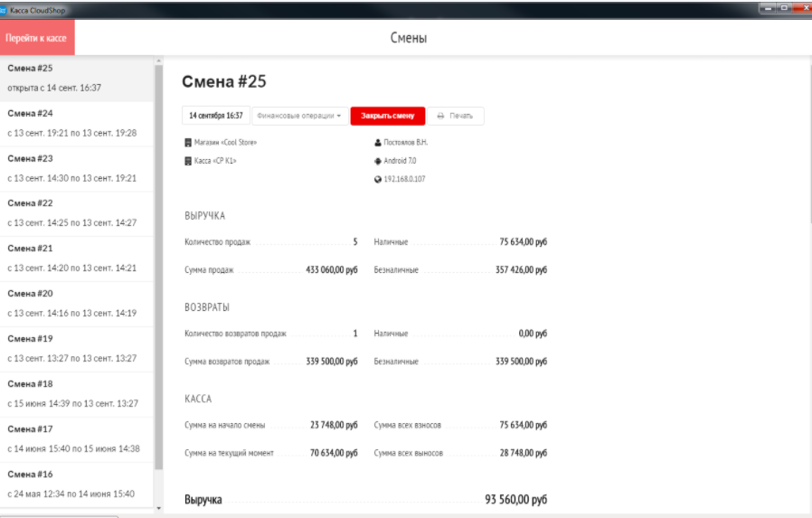Click the store icon beside Магазин «Cool Store»
This screenshot has width=812, height=518.
(x=188, y=142)
